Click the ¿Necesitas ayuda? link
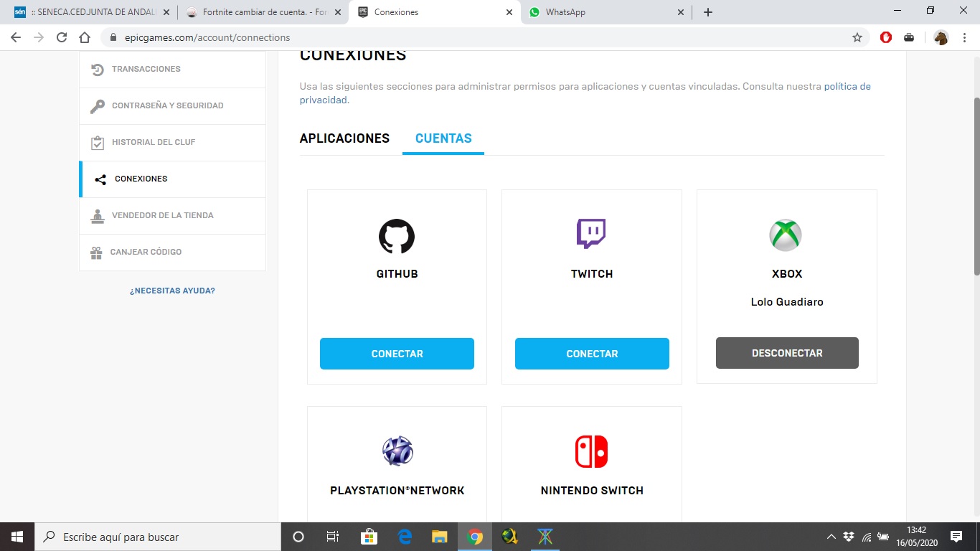980x551 pixels. [x=172, y=291]
